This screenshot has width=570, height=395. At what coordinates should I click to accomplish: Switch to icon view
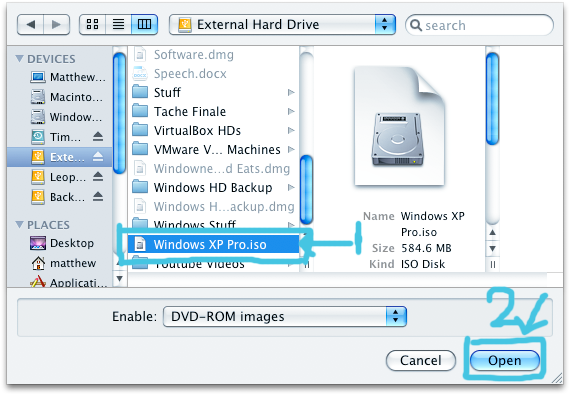(x=92, y=25)
